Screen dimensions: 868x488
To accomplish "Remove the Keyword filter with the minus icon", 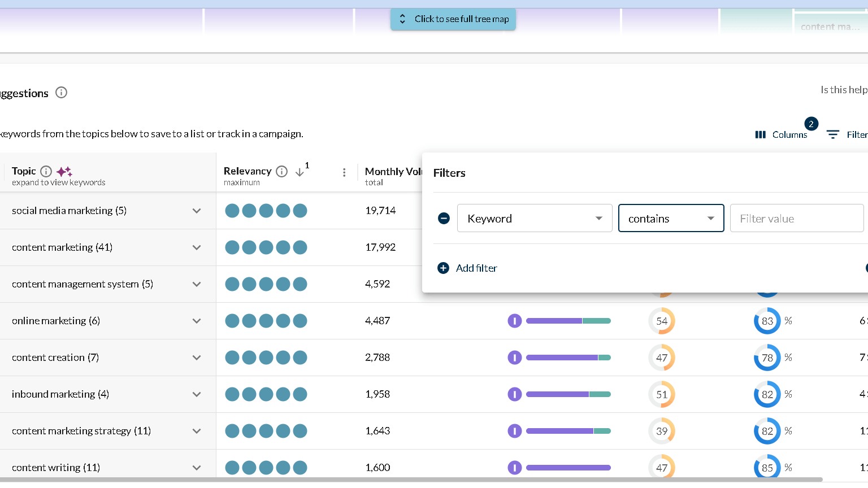I will coord(444,218).
